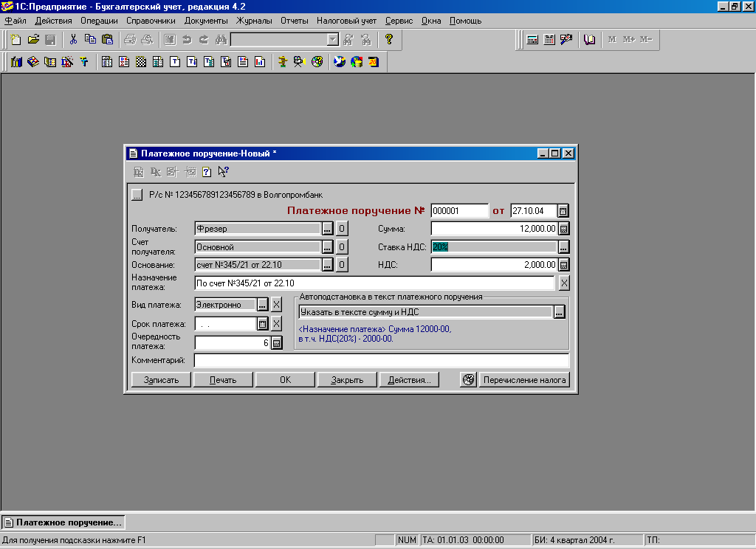Viewport: 756px width, 549px height.
Task: Click the pointer with question mark icon
Action: tap(223, 172)
